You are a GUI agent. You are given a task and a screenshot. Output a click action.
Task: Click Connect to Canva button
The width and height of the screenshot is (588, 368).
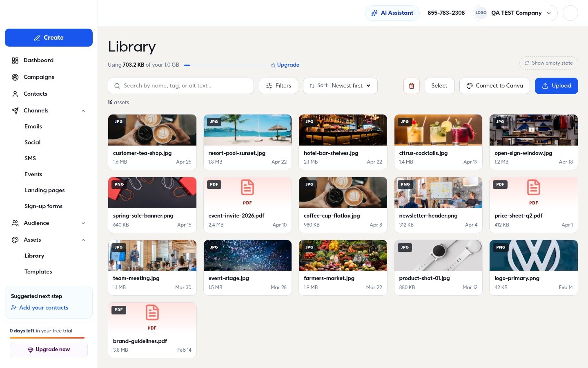(x=494, y=86)
